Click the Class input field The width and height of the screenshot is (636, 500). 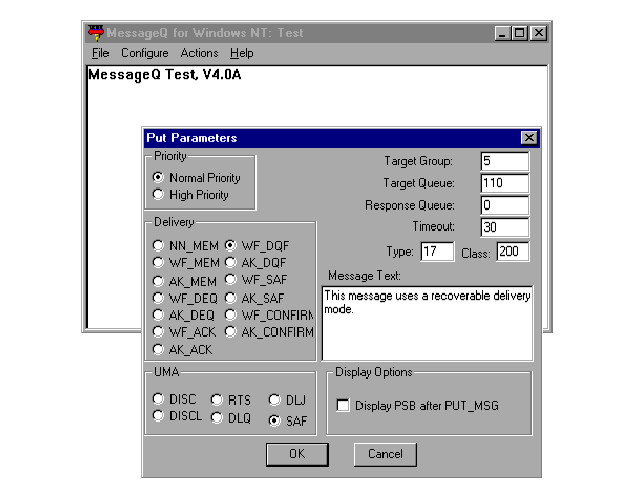[x=513, y=251]
